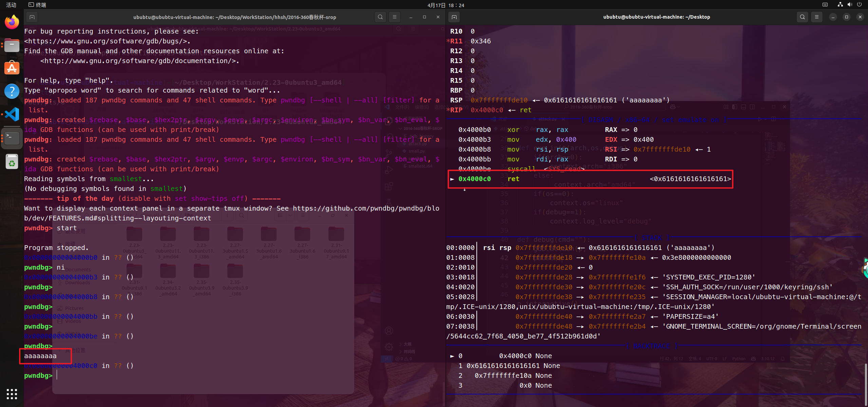Open Firefox from the dock

(12, 22)
